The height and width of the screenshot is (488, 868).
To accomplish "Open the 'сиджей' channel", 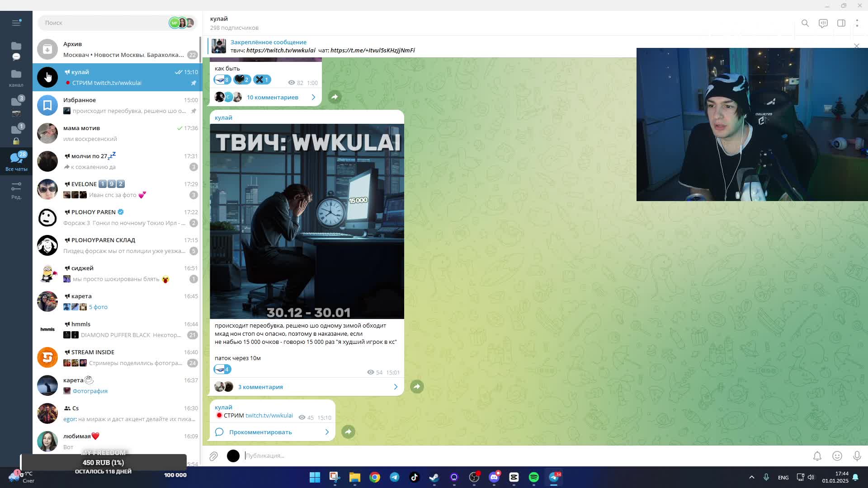I will [118, 273].
